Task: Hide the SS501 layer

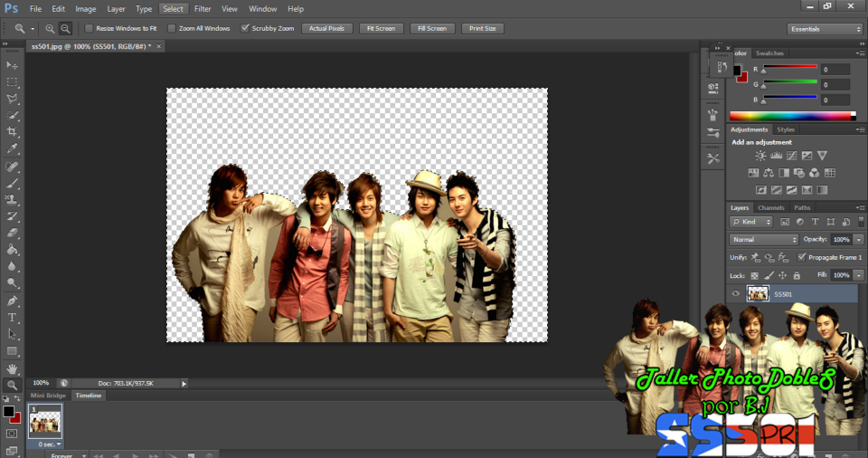Action: click(736, 294)
